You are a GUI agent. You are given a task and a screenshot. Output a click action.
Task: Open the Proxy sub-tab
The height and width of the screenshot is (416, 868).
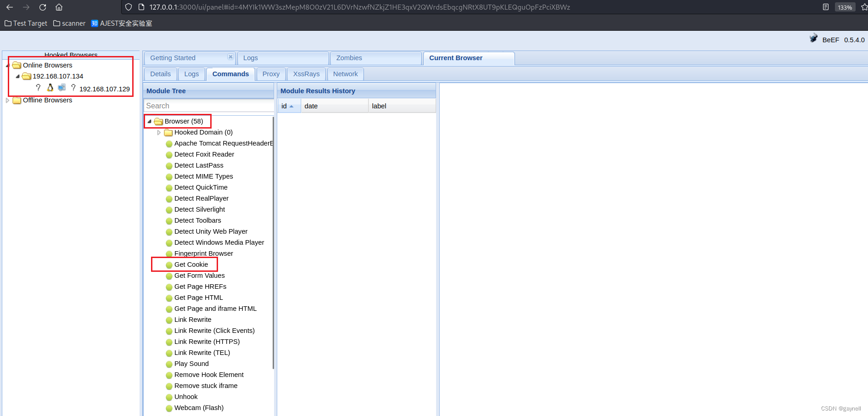[271, 74]
